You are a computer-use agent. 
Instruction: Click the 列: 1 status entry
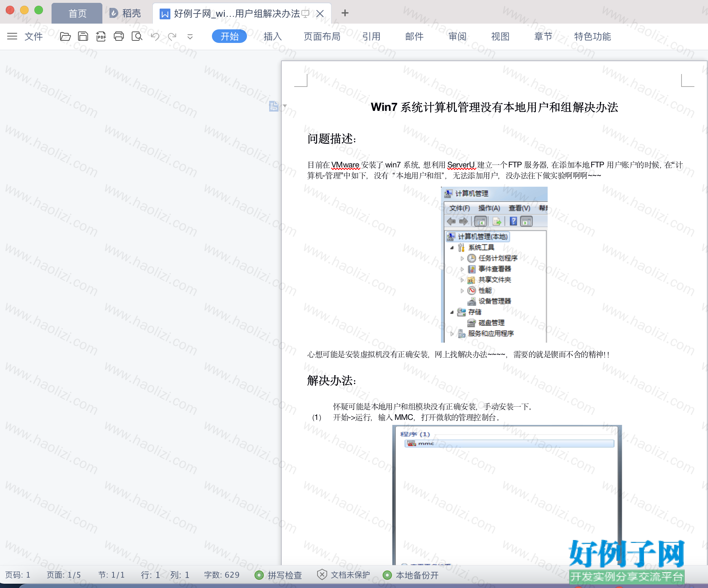click(180, 575)
